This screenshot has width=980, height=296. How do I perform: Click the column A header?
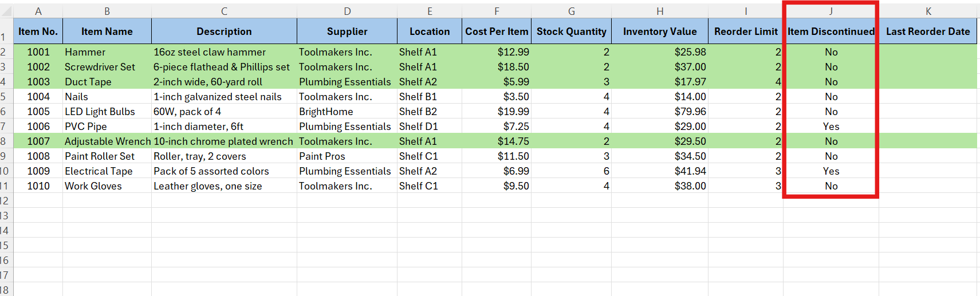tap(38, 11)
